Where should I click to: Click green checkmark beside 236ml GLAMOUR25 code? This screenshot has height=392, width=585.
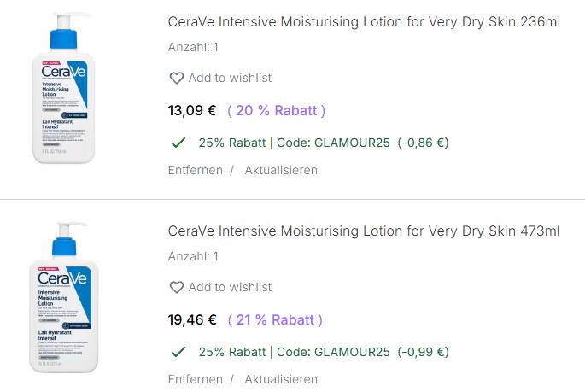click(x=178, y=143)
